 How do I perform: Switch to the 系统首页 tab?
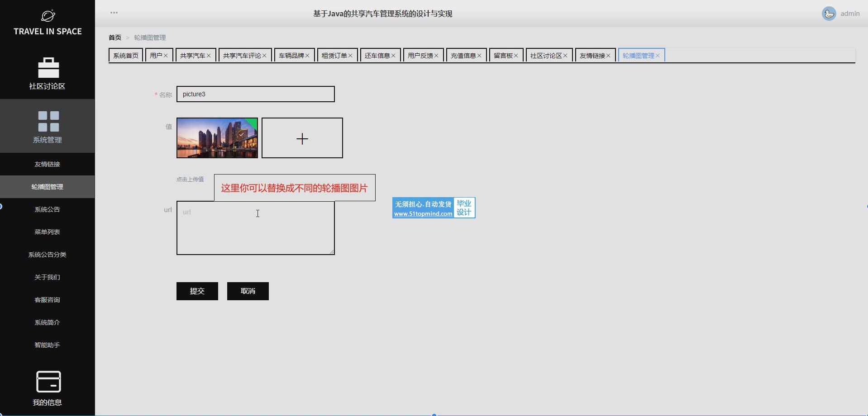pyautogui.click(x=126, y=55)
